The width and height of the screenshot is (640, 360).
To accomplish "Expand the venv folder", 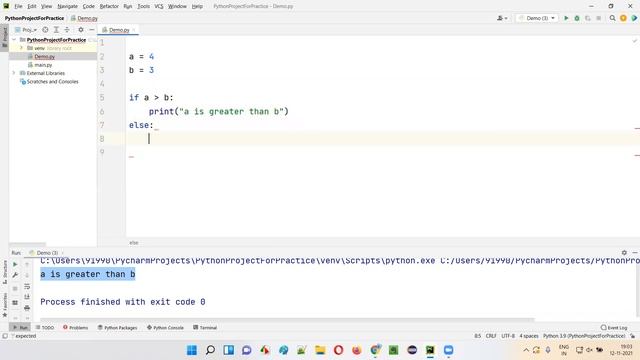I will (x=21, y=48).
